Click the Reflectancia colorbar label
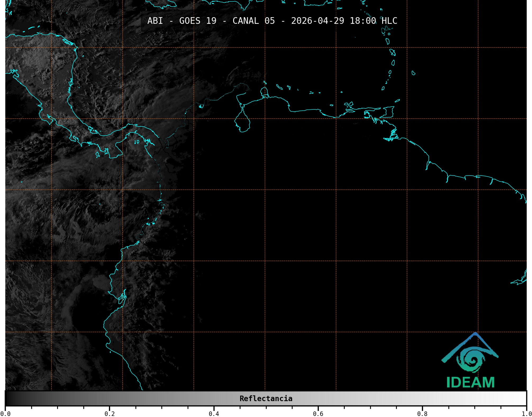 [266, 398]
